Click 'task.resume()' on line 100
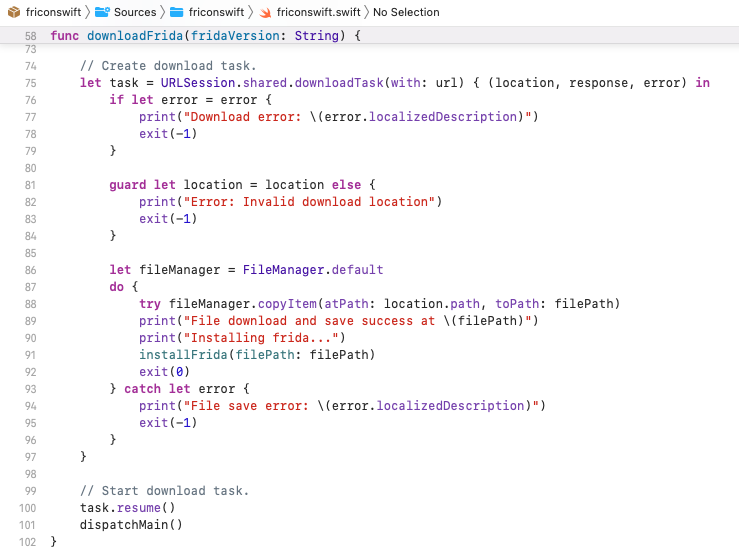The height and width of the screenshot is (552, 739). click(x=128, y=508)
